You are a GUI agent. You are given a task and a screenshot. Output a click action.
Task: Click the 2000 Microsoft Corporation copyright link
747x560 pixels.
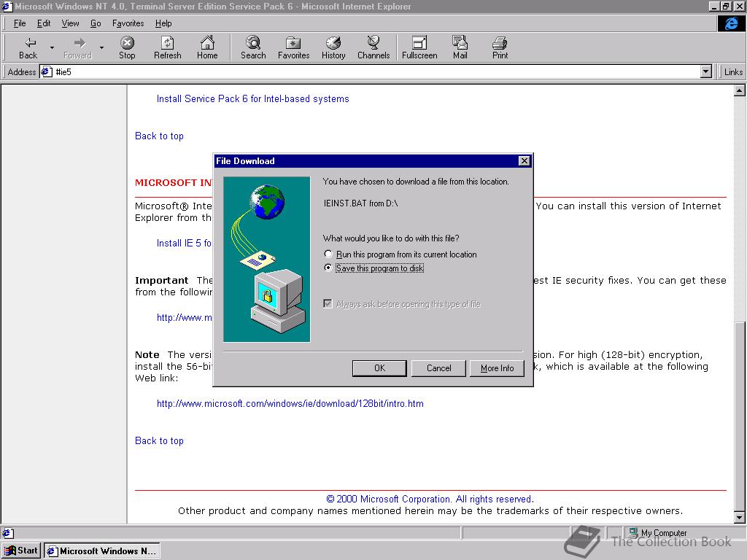[x=430, y=499]
